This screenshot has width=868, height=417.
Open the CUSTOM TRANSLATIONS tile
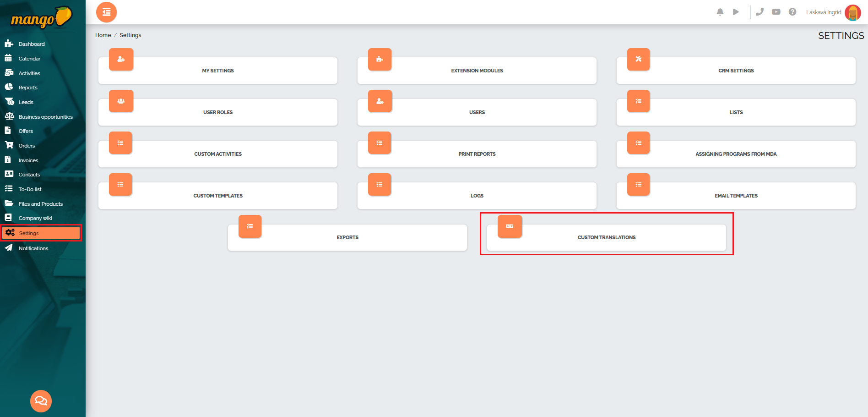coord(607,237)
